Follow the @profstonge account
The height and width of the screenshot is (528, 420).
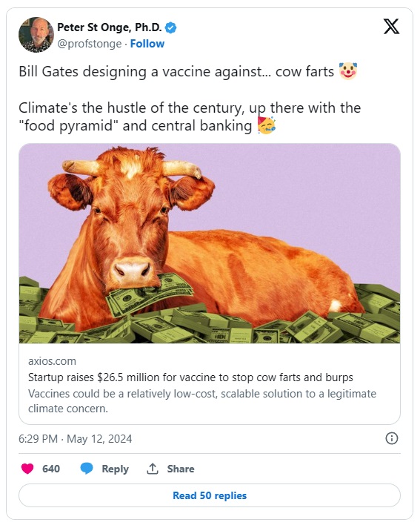[147, 44]
